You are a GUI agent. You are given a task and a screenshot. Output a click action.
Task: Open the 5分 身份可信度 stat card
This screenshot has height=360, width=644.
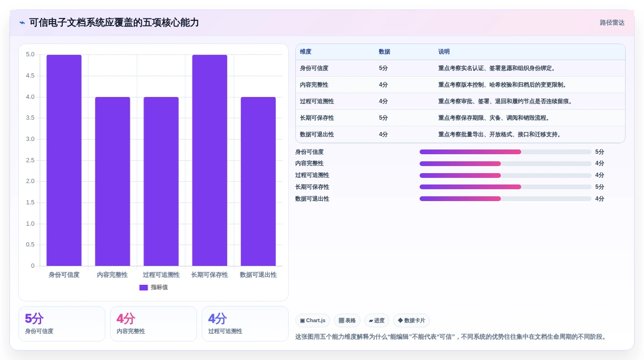coord(62,324)
